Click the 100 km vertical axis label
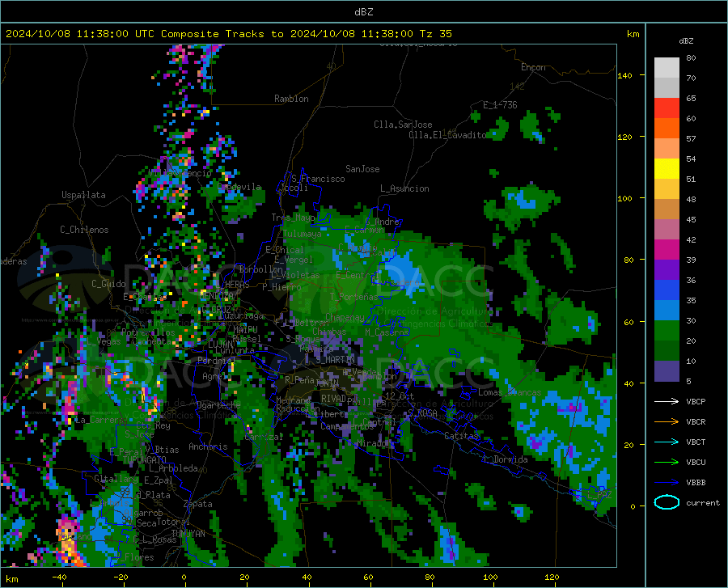 625,198
